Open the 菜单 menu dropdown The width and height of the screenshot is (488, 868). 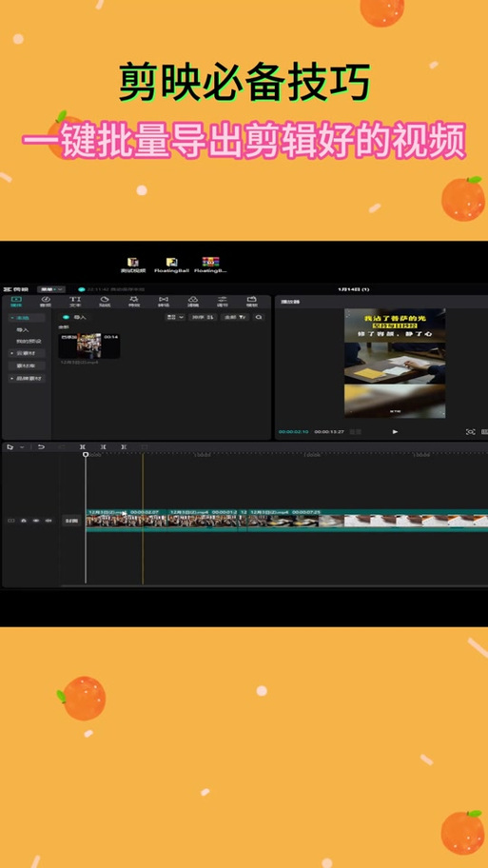coord(51,289)
